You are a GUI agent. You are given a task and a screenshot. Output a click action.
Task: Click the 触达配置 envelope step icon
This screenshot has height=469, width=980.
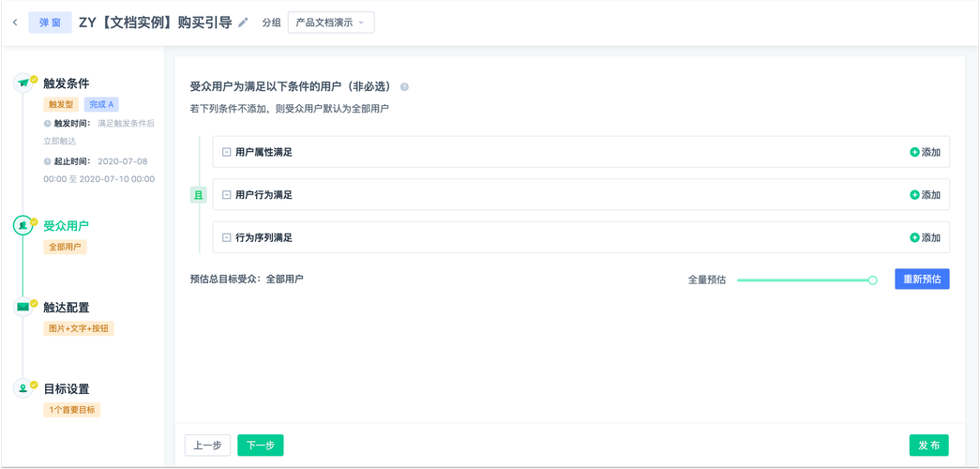coord(23,307)
